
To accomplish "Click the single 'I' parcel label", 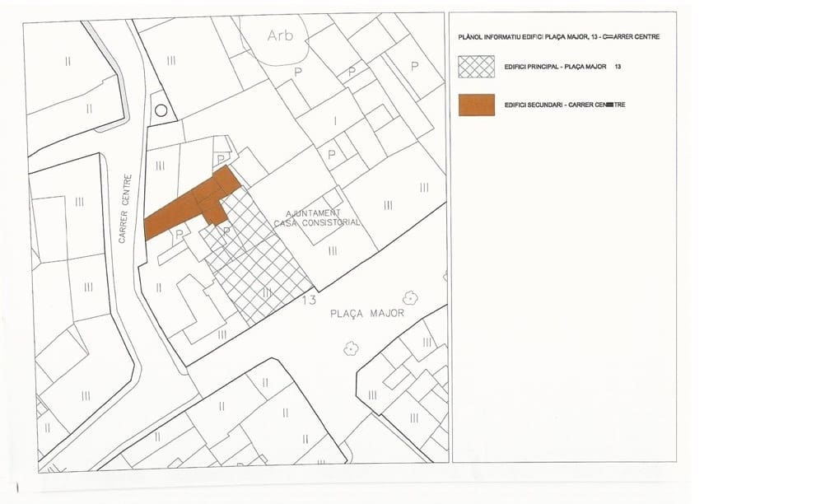I will pyautogui.click(x=335, y=120).
